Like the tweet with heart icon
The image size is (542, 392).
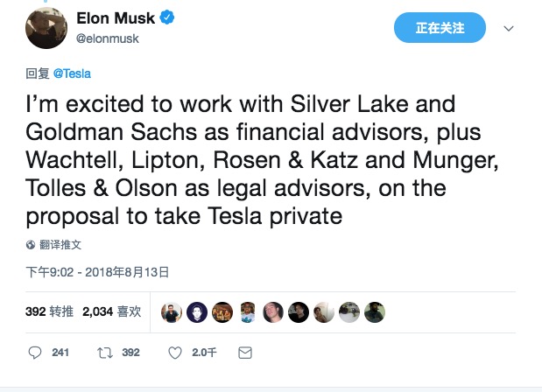point(174,353)
